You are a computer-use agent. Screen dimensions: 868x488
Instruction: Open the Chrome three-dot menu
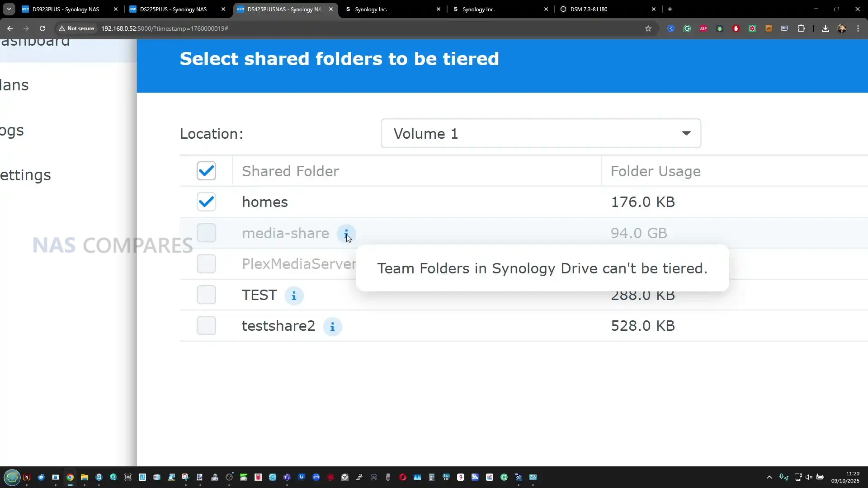[858, 28]
